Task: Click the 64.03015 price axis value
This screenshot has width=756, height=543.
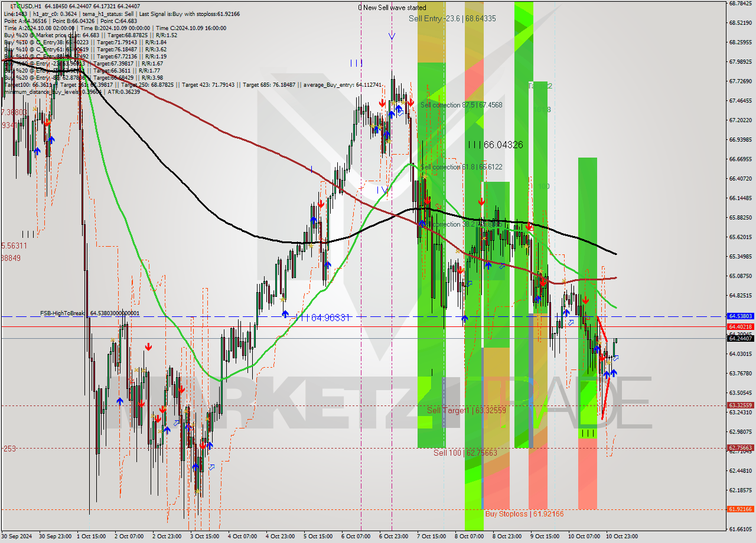Action: click(740, 354)
